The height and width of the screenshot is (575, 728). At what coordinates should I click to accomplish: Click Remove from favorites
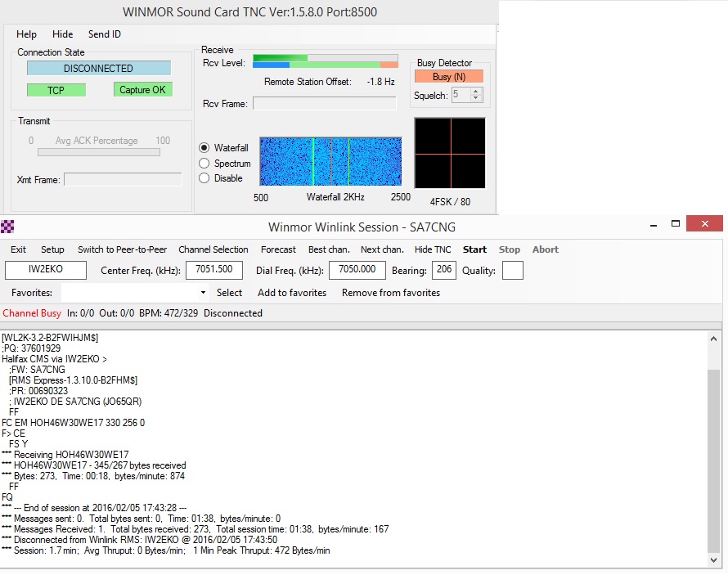[x=391, y=293]
